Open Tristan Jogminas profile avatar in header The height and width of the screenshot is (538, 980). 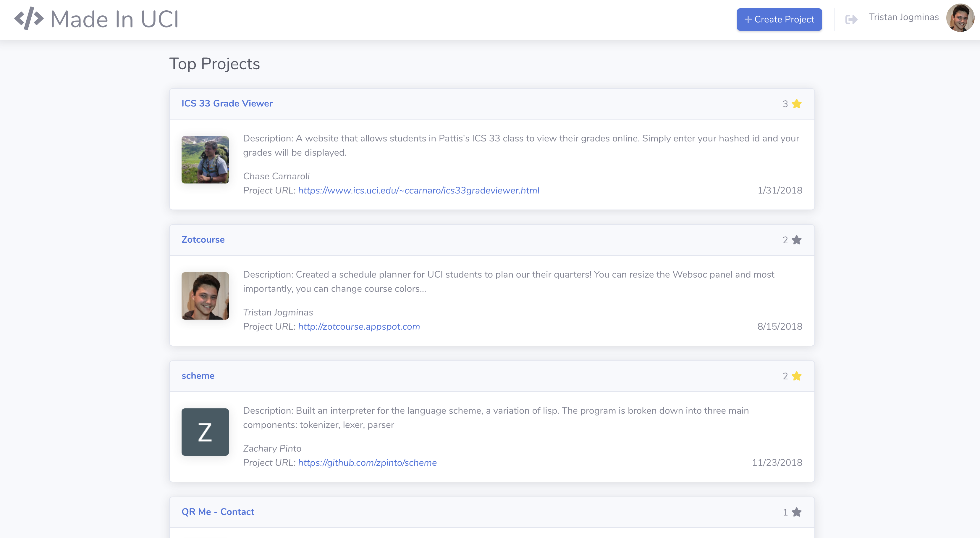pyautogui.click(x=960, y=18)
